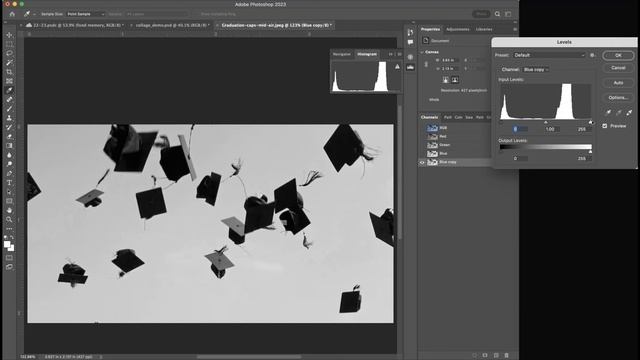Select the Crop tool
Image resolution: width=640 pixels, height=360 pixels.
[x=9, y=72]
